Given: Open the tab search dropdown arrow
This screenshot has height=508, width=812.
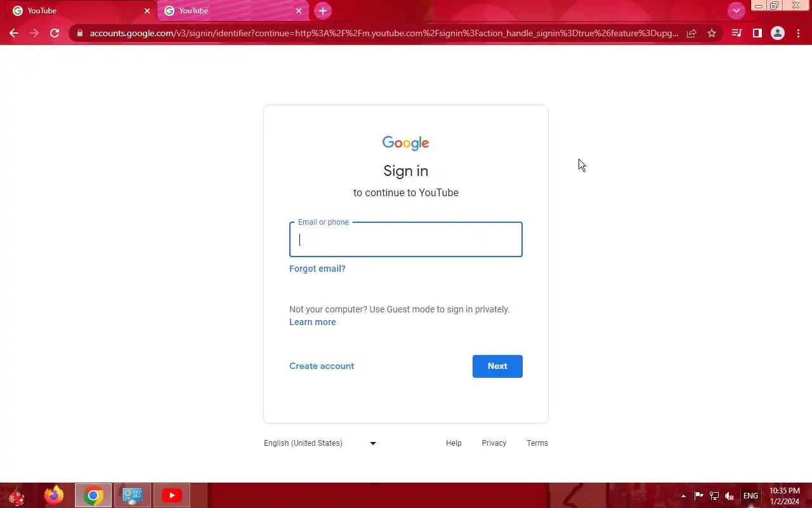Looking at the screenshot, I should (x=736, y=11).
